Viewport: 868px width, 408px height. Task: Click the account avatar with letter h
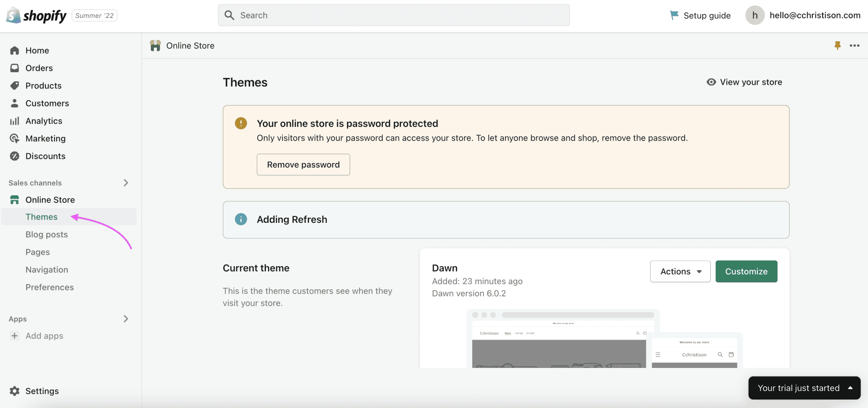(754, 15)
